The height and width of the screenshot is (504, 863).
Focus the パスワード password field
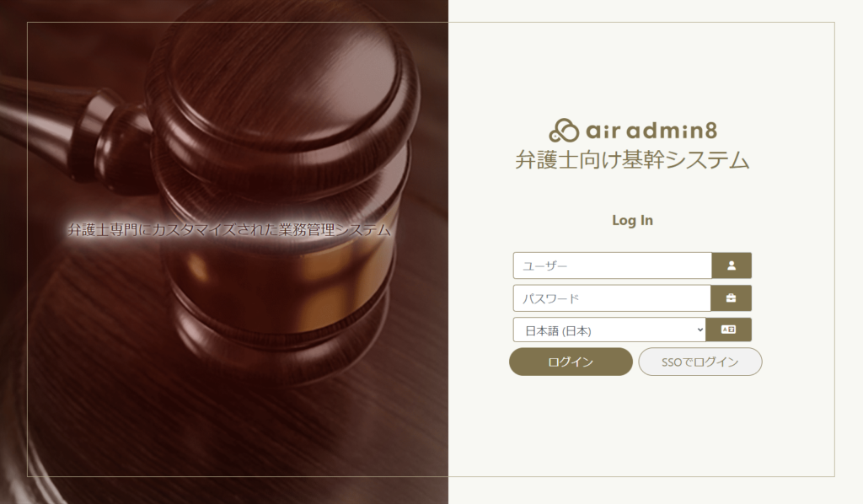click(x=612, y=298)
